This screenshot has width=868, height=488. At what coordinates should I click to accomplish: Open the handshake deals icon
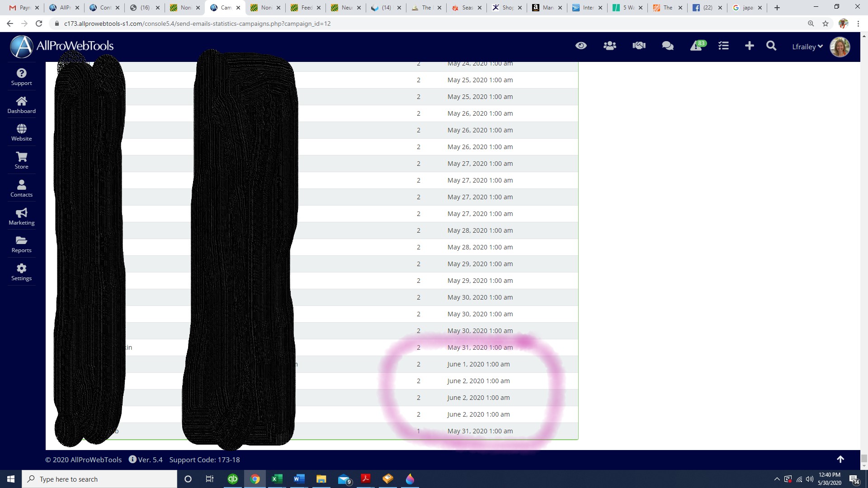(x=639, y=46)
